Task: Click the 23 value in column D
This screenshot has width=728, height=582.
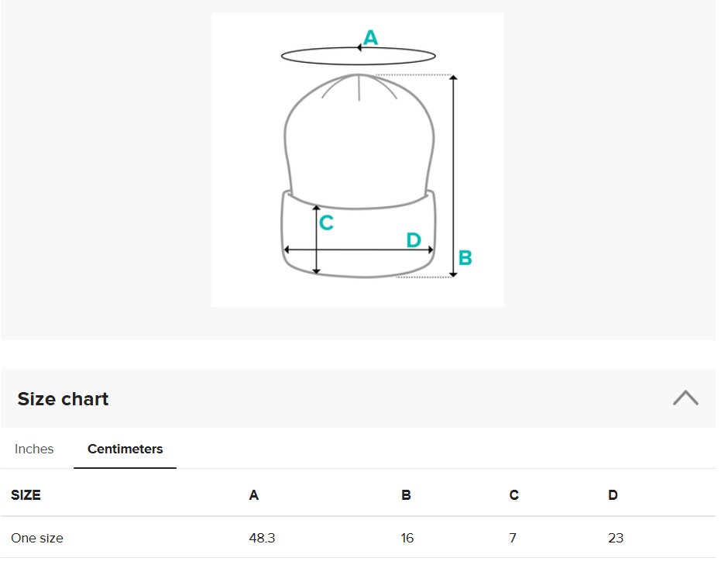Action: pos(616,538)
